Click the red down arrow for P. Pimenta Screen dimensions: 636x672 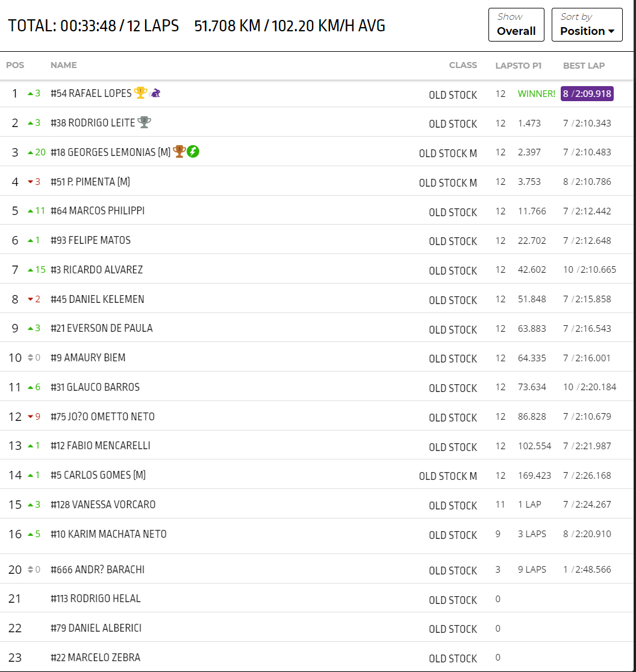point(30,182)
